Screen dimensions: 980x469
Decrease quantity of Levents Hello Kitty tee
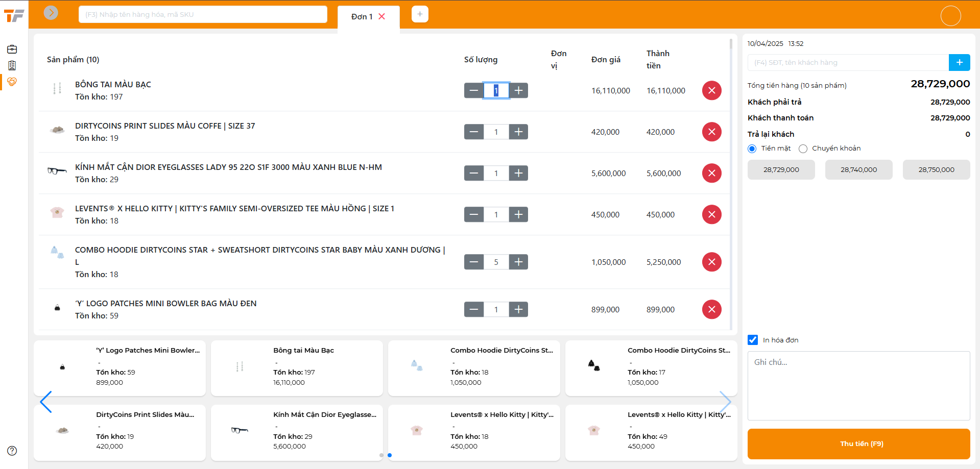pyautogui.click(x=473, y=214)
